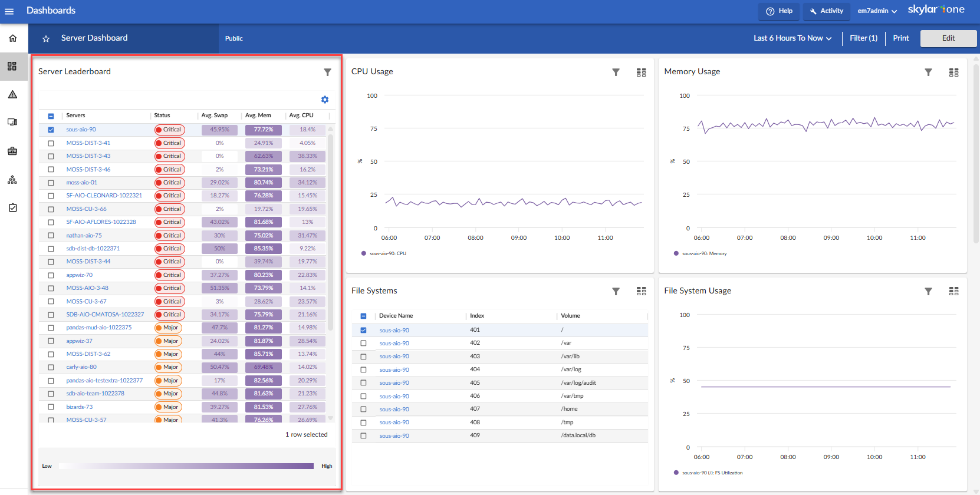Open Server Leaderboard gear settings

coord(325,100)
